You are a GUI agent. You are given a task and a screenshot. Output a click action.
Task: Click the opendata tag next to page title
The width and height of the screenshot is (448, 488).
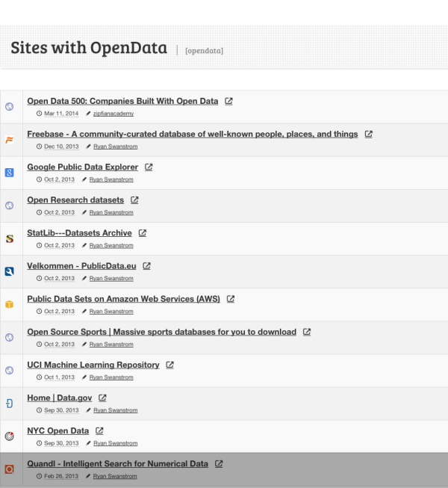pos(204,51)
